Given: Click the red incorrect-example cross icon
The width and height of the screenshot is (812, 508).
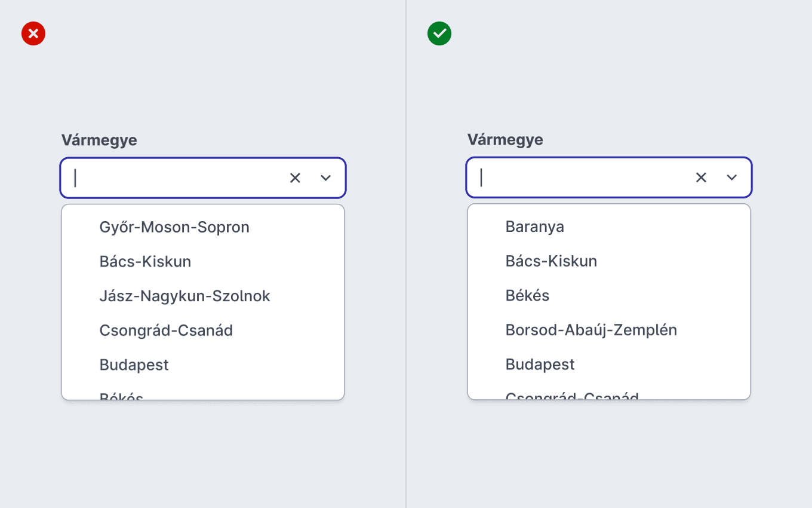Looking at the screenshot, I should [33, 34].
